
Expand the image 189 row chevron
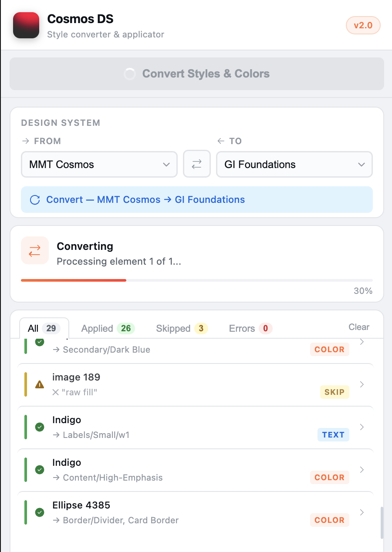[x=362, y=384]
